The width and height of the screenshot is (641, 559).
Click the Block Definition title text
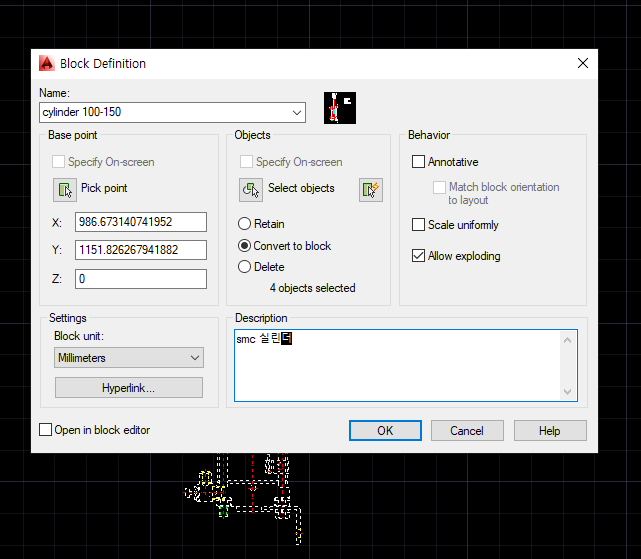pyautogui.click(x=103, y=63)
